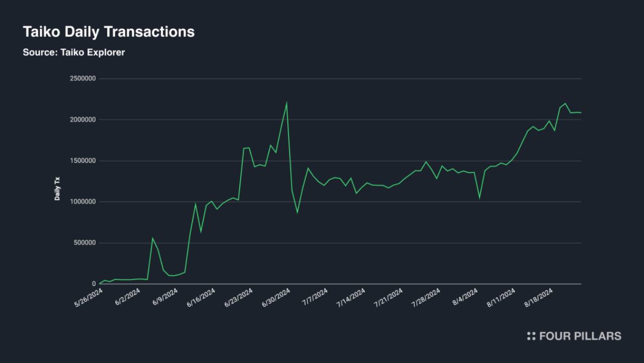Click the 6/16/2024 x-axis date
644x363 pixels.
[202, 297]
